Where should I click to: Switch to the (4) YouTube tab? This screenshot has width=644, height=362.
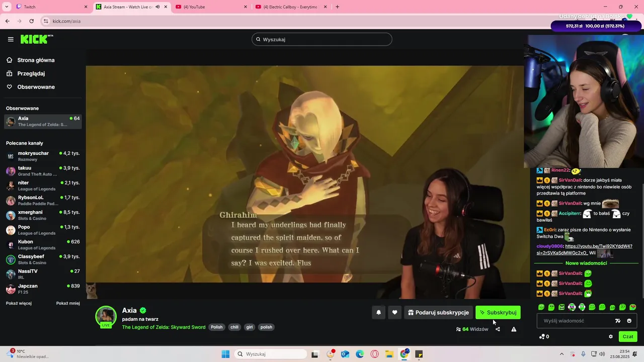(211, 7)
